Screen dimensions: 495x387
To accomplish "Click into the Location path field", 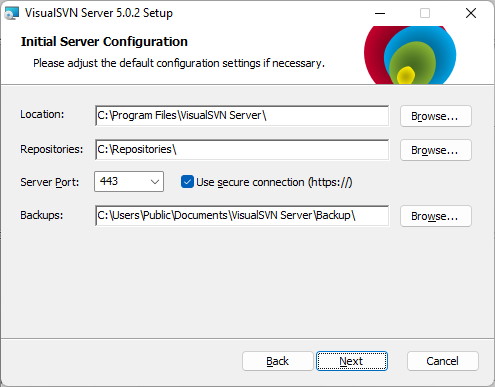I will (242, 116).
